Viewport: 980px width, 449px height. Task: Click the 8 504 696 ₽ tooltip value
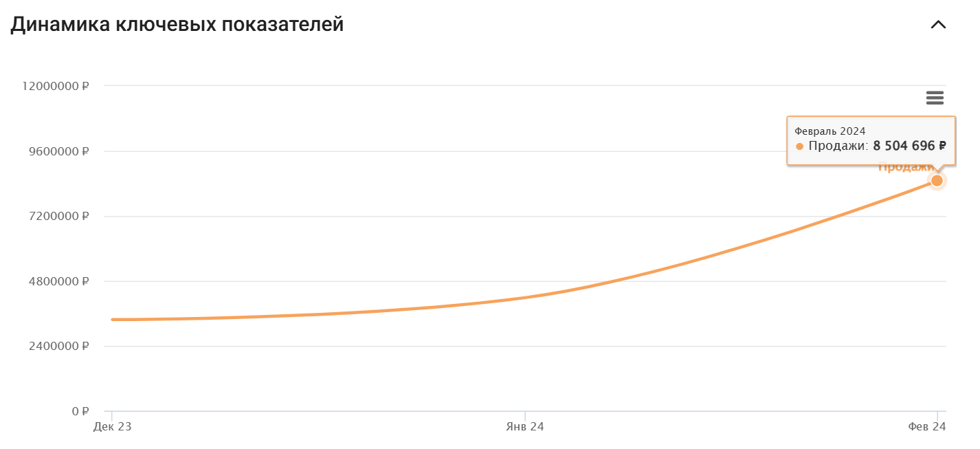pyautogui.click(x=909, y=146)
